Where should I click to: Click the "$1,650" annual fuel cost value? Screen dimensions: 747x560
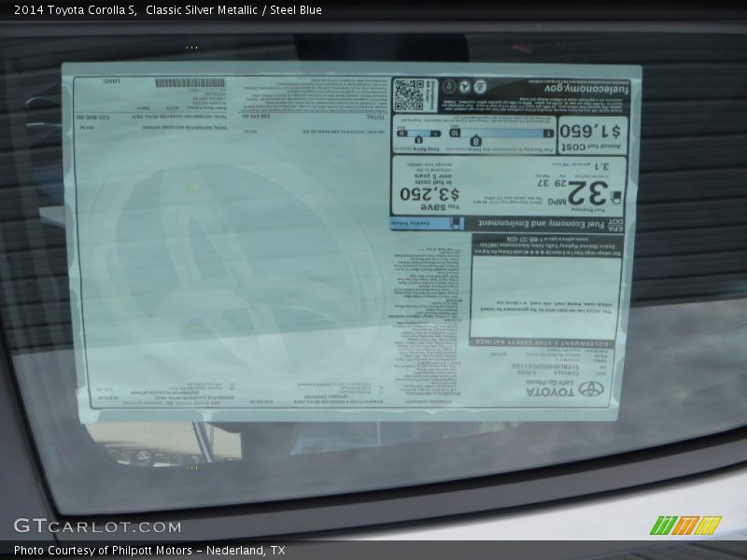[590, 131]
